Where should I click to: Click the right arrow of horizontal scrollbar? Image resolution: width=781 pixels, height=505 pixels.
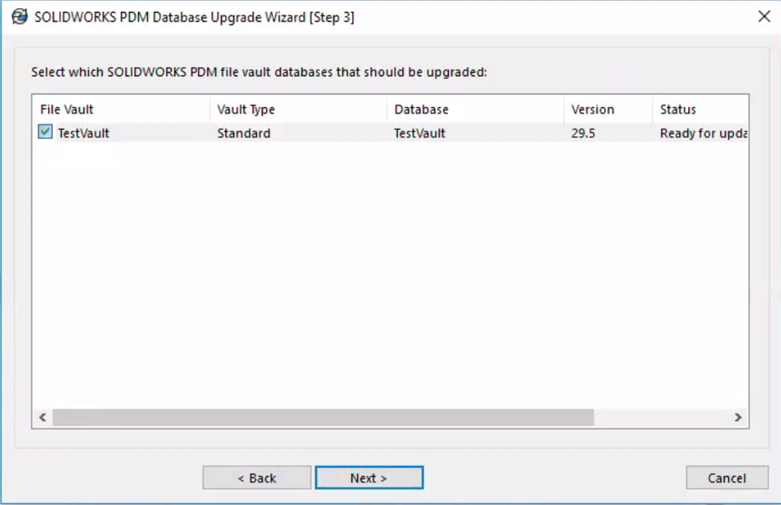[738, 417]
